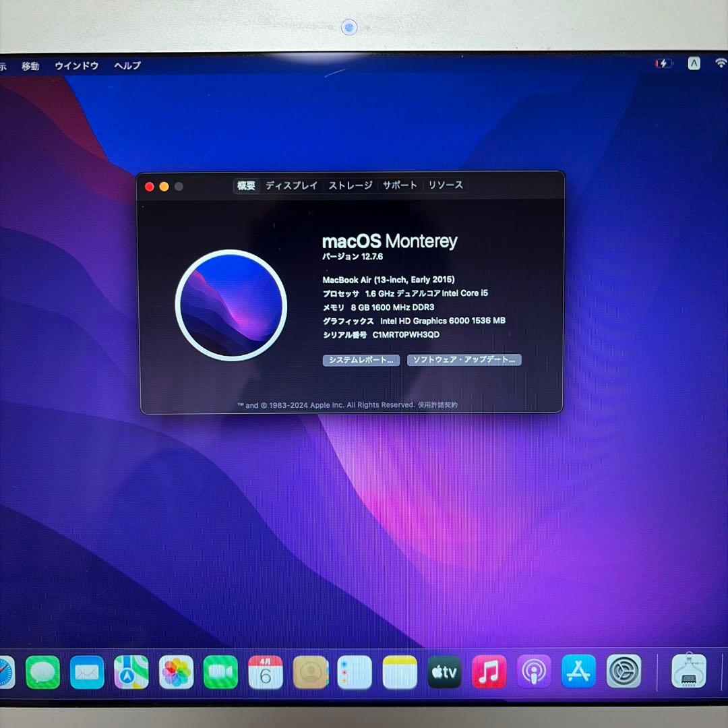
Task: Open the Photos app icon
Action: point(176,672)
